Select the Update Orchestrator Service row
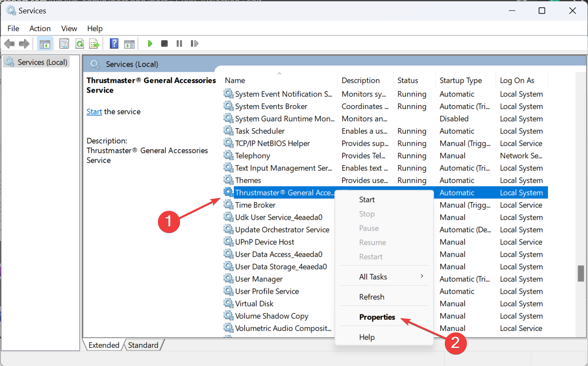This screenshot has width=588, height=366. click(279, 229)
